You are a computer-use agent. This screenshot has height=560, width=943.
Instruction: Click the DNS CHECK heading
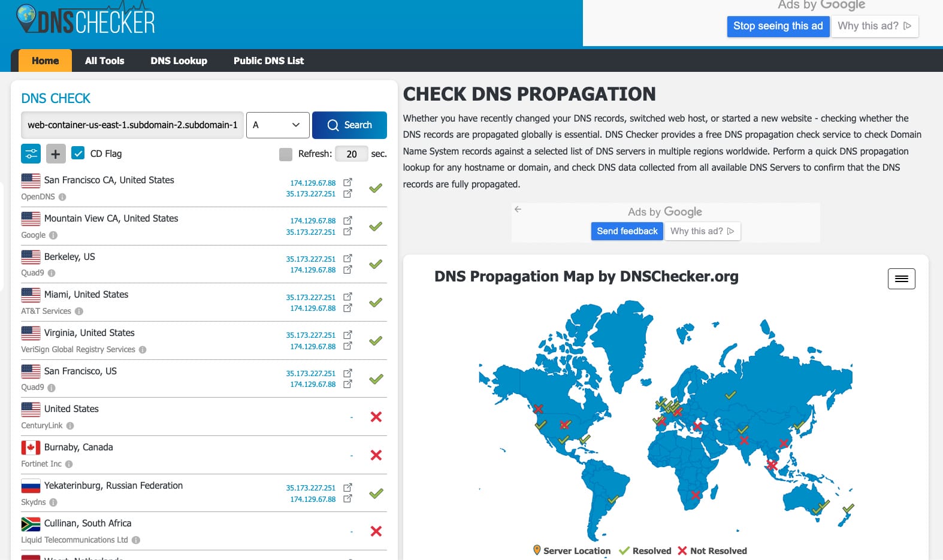56,99
